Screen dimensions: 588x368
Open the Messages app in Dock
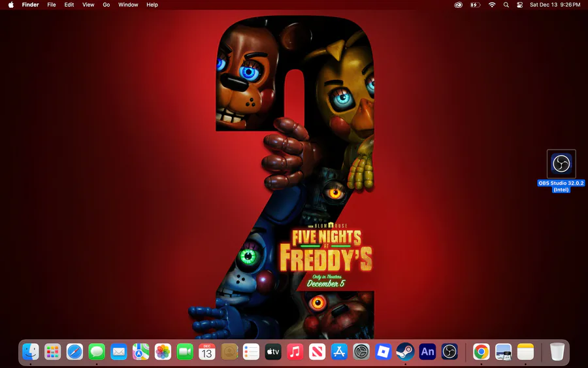[97, 352]
